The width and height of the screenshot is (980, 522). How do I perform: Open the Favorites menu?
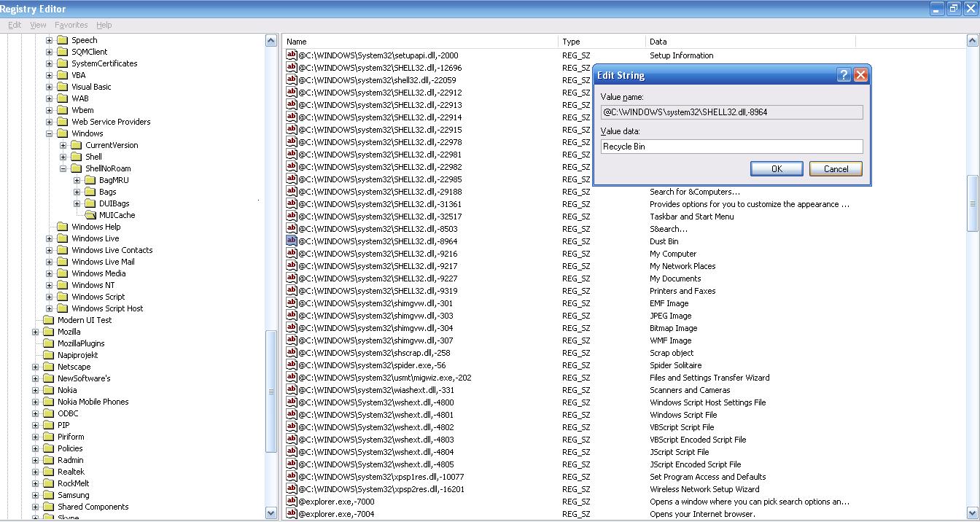pos(71,24)
